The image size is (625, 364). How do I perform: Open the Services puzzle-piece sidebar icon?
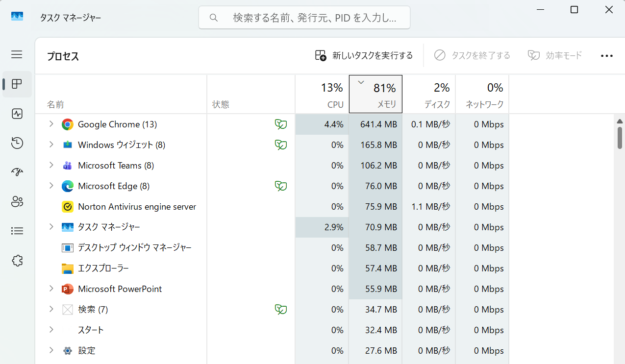pyautogui.click(x=17, y=260)
